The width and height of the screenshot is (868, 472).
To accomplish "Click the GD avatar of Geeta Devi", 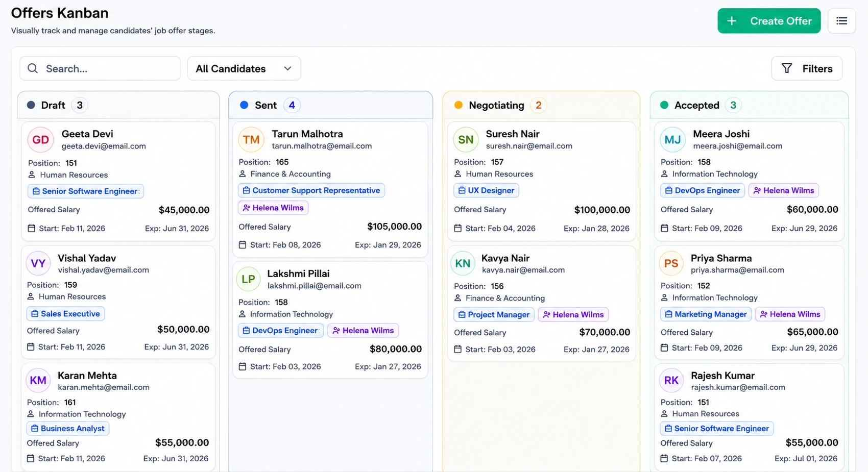I will (41, 140).
